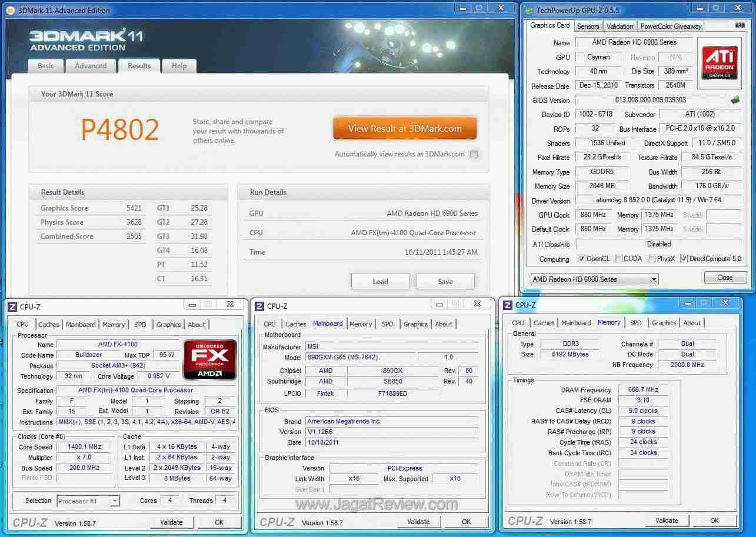Click the Graphics Score value 5421

point(134,208)
